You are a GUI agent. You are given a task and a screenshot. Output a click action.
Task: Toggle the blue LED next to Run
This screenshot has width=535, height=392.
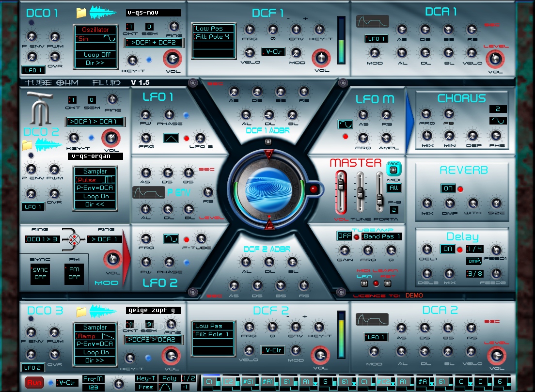50,383
